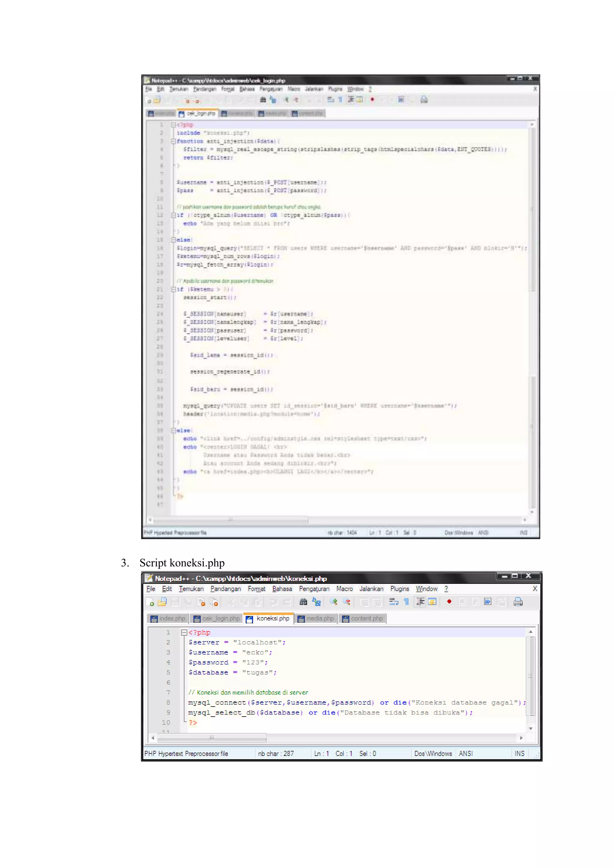
Task: Open the Pengaturan menu in lower window
Action: (314, 589)
